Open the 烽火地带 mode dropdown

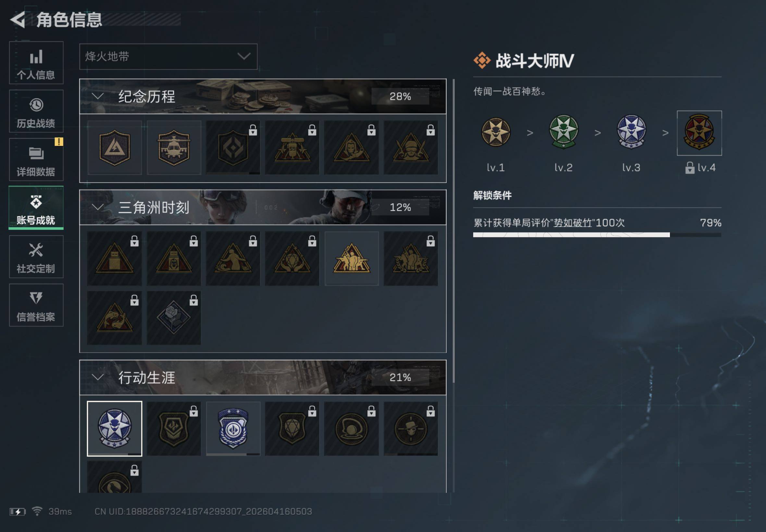pyautogui.click(x=168, y=56)
